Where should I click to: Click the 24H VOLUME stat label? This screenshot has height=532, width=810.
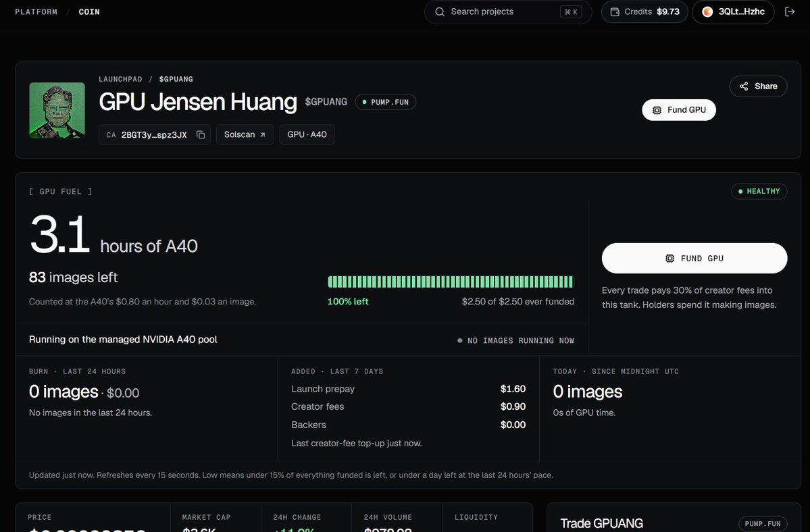click(x=388, y=517)
